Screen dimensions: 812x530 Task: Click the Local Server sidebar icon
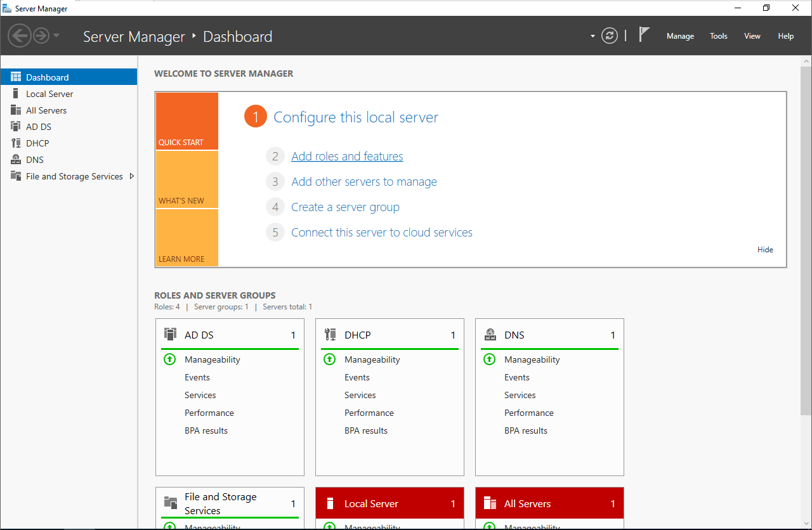pos(16,93)
